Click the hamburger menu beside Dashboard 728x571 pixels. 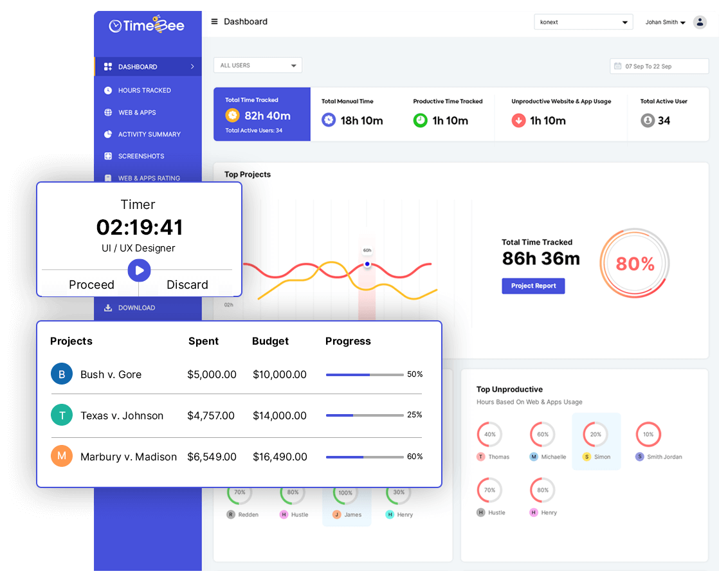[214, 21]
